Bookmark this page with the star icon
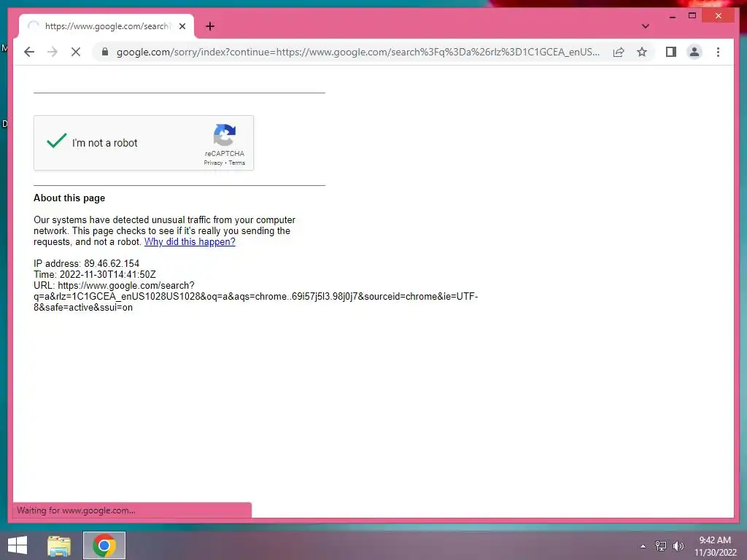 click(642, 52)
